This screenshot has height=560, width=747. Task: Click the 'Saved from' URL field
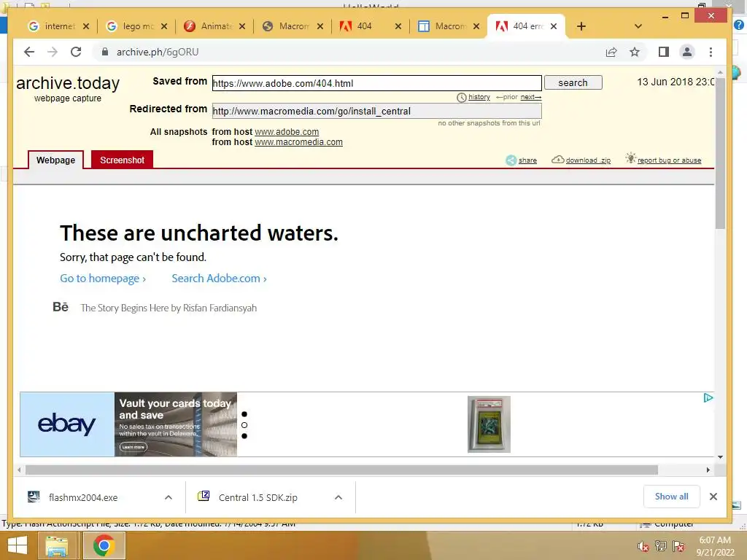[x=377, y=83]
